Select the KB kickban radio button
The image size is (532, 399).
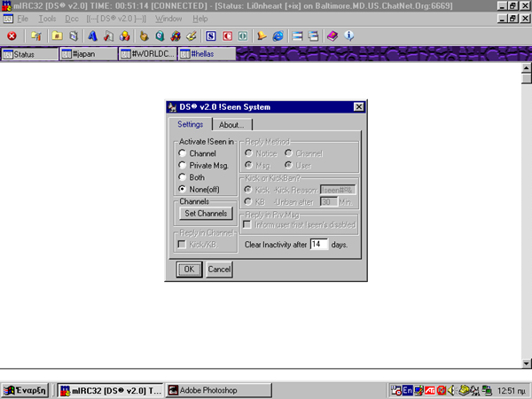(248, 202)
